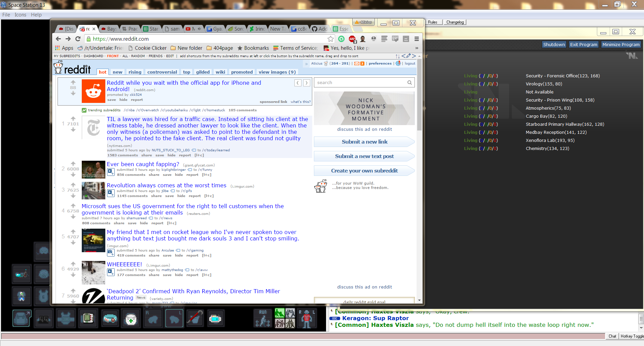Click the Chat button at bottom right
Viewport: 644px width, 346px height.
612,336
